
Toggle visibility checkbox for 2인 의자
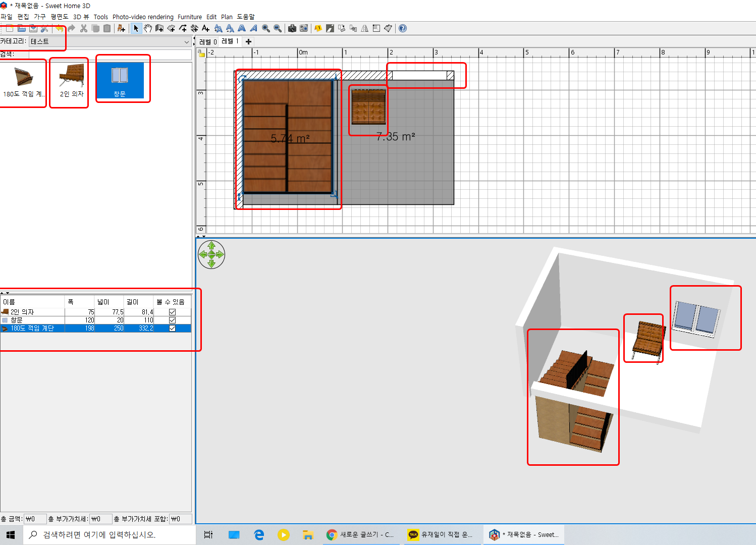[172, 312]
